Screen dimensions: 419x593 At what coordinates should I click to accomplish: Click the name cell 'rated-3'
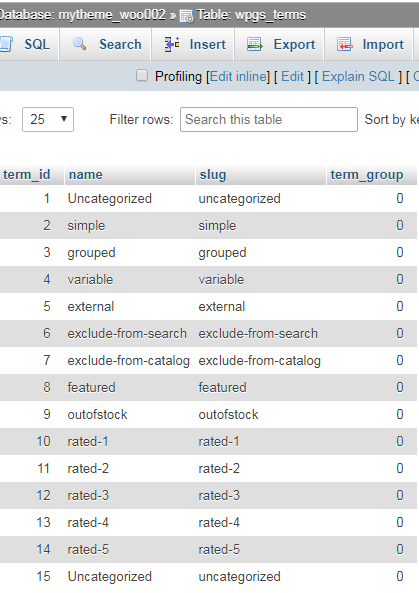point(88,495)
